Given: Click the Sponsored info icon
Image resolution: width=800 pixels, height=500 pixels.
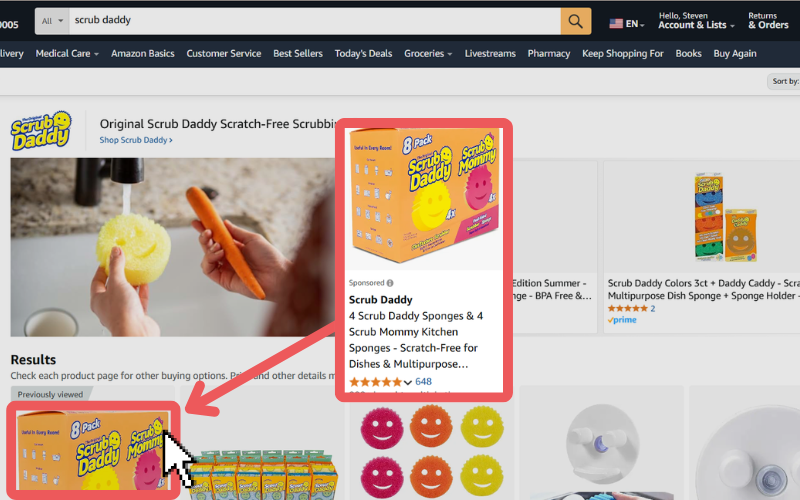Looking at the screenshot, I should click(x=390, y=283).
